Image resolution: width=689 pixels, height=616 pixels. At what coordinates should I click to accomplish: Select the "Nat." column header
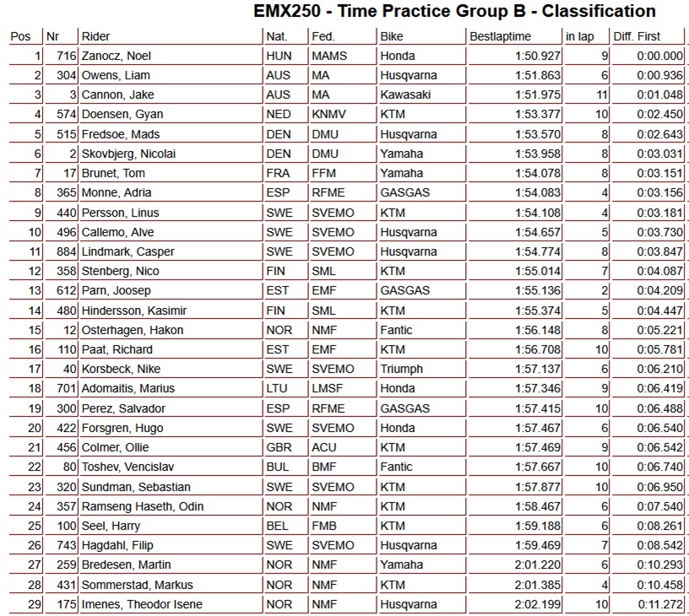tap(277, 36)
